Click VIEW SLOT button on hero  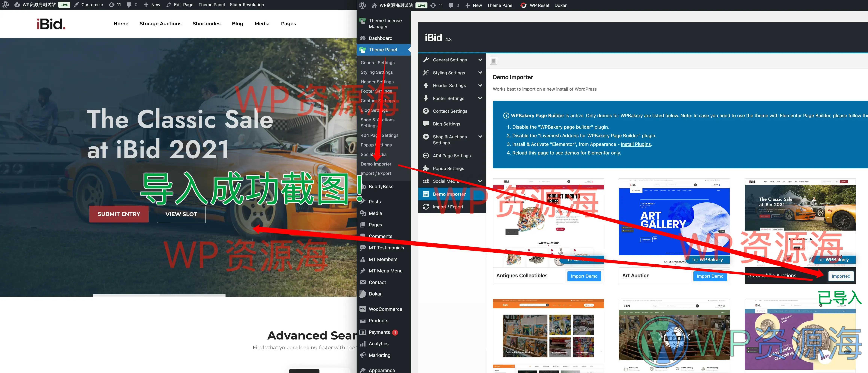(181, 214)
